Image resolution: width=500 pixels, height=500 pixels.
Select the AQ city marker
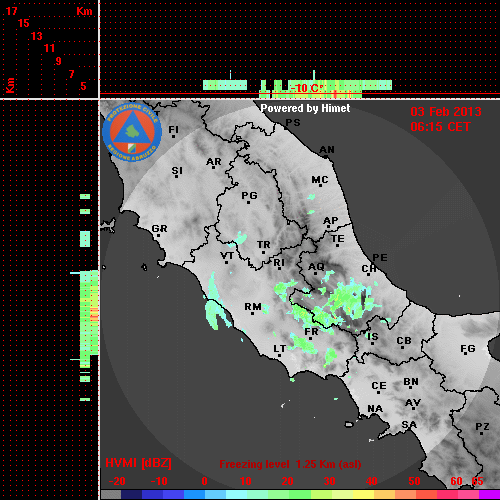[316, 268]
